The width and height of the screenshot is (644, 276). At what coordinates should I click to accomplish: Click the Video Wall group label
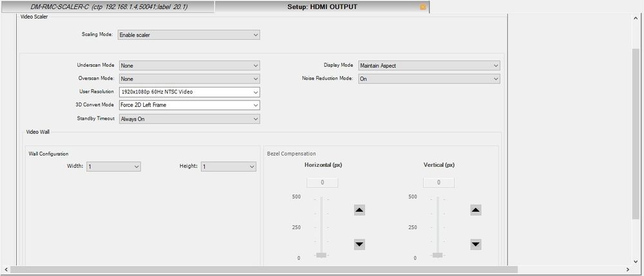click(38, 132)
